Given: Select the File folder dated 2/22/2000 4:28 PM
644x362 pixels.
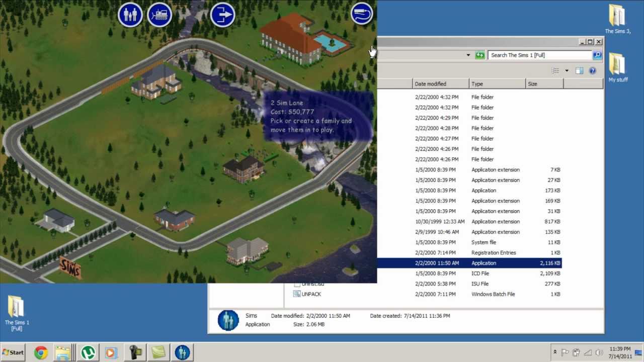Looking at the screenshot, I should [469, 128].
